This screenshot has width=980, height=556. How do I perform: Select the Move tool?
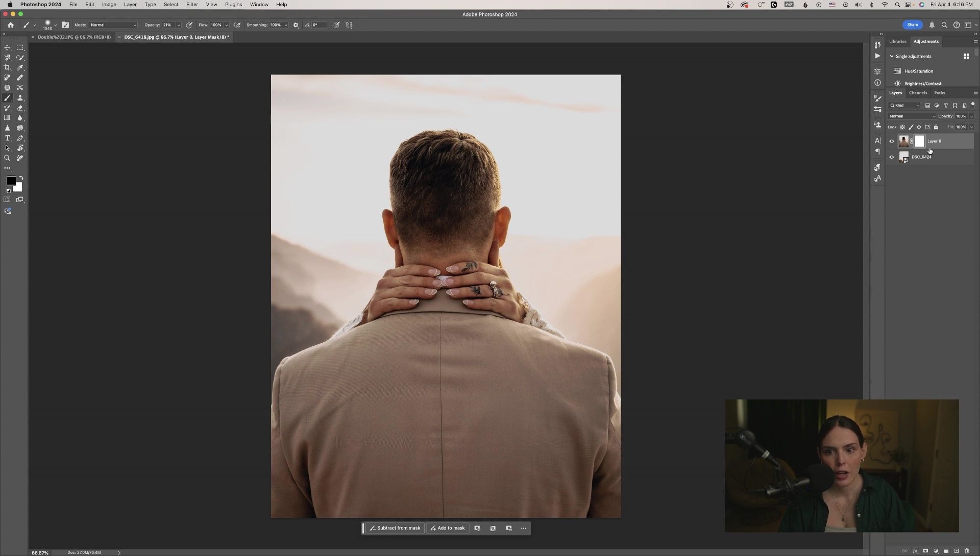point(7,47)
